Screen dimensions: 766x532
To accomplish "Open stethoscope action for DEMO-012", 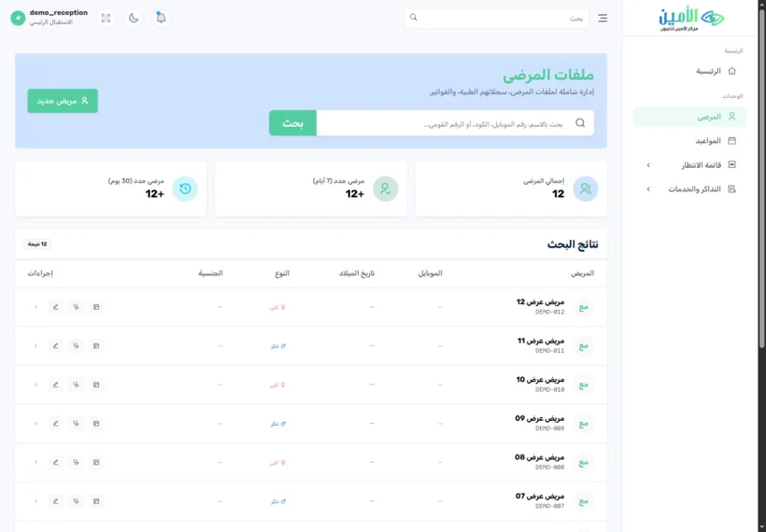I will 76,307.
